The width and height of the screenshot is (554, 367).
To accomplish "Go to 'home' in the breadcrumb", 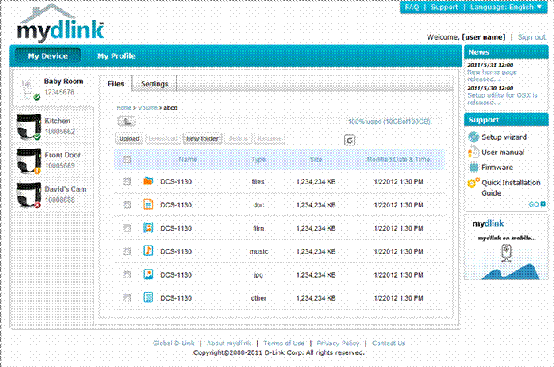I will point(124,108).
